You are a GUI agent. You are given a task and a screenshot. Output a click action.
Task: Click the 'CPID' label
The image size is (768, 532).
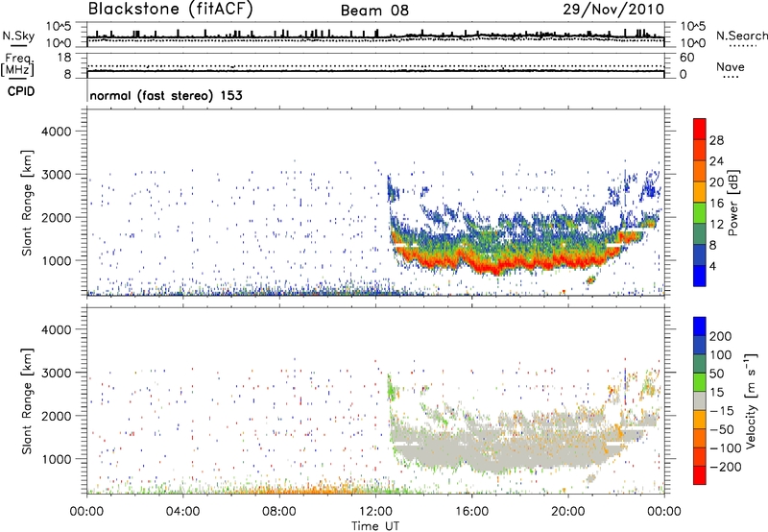pyautogui.click(x=21, y=91)
